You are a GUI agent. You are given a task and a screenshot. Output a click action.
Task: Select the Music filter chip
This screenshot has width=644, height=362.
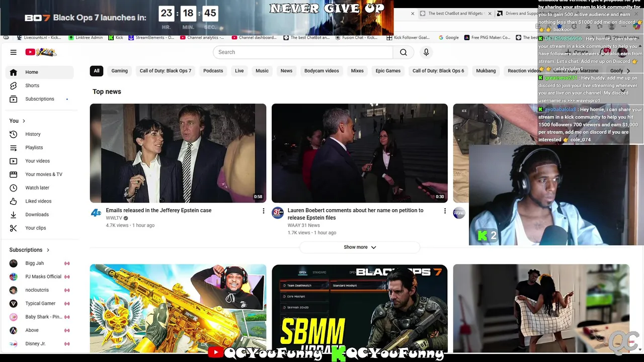point(262,71)
